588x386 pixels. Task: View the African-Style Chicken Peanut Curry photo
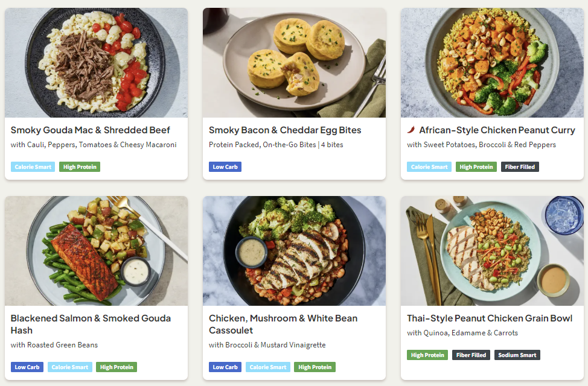(x=492, y=63)
